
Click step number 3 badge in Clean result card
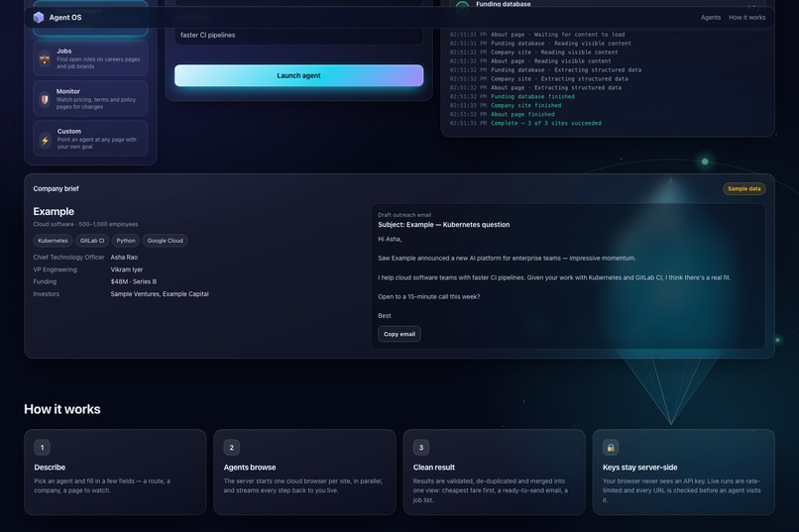tap(421, 448)
